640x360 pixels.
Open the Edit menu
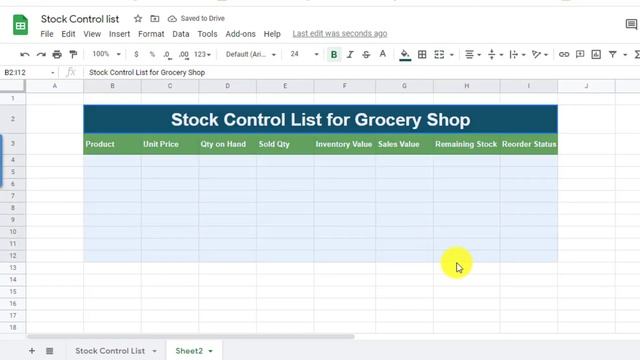[68, 34]
